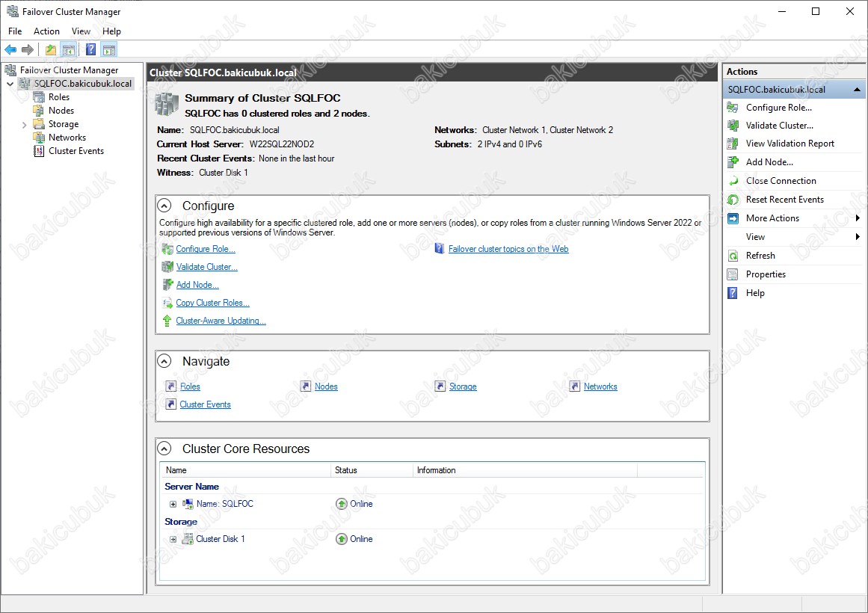Open the More Actions submenu arrow
The image size is (868, 613).
pos(858,218)
